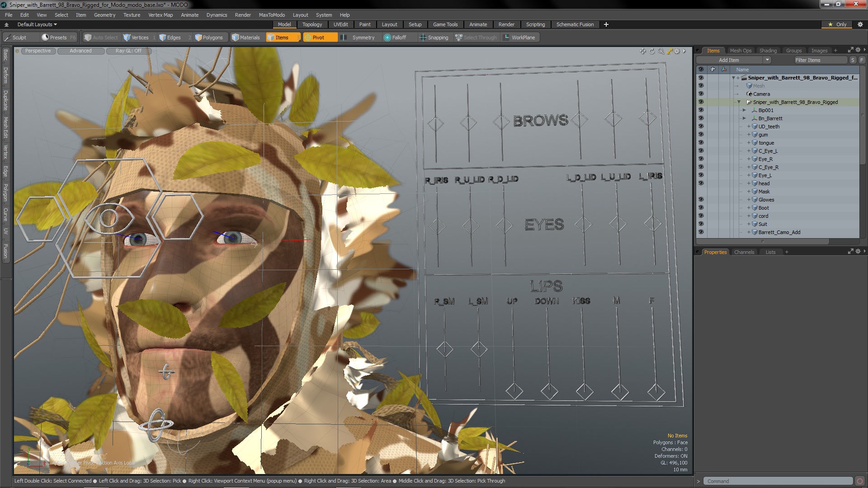The height and width of the screenshot is (488, 868).
Task: Click the viewport move/pan icon
Action: coord(642,51)
